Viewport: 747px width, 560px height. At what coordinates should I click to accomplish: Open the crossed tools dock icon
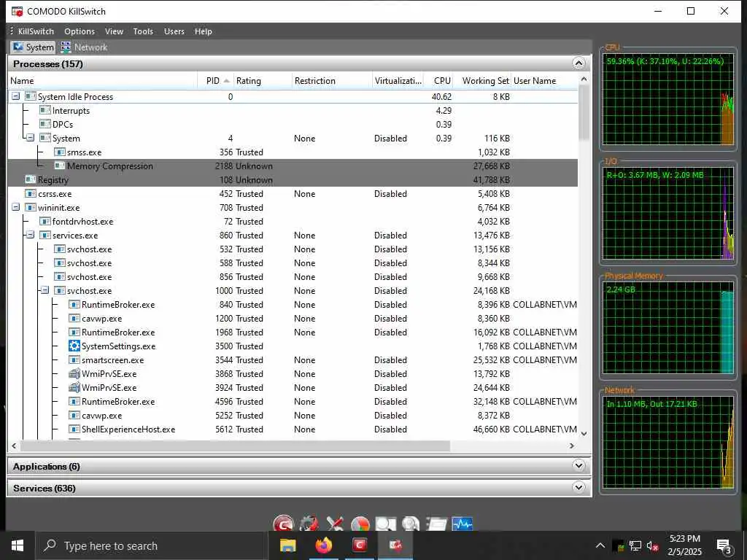pyautogui.click(x=335, y=524)
